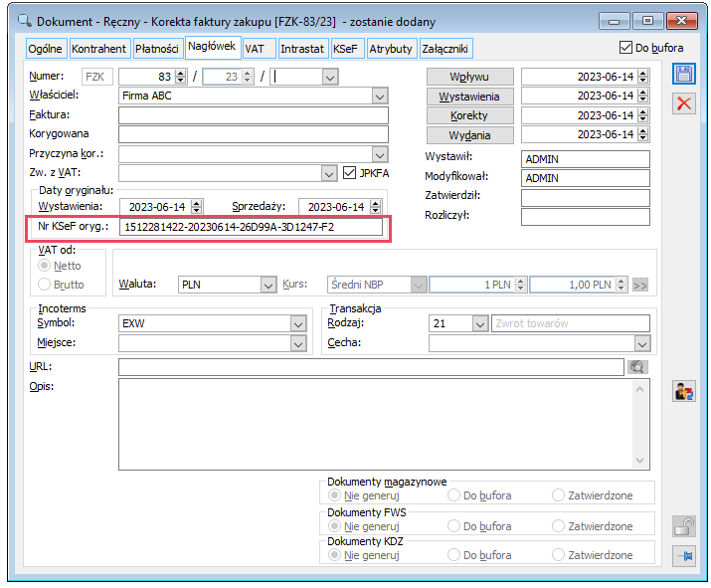
Task: Open the Właściciel dropdown
Action: (380, 96)
